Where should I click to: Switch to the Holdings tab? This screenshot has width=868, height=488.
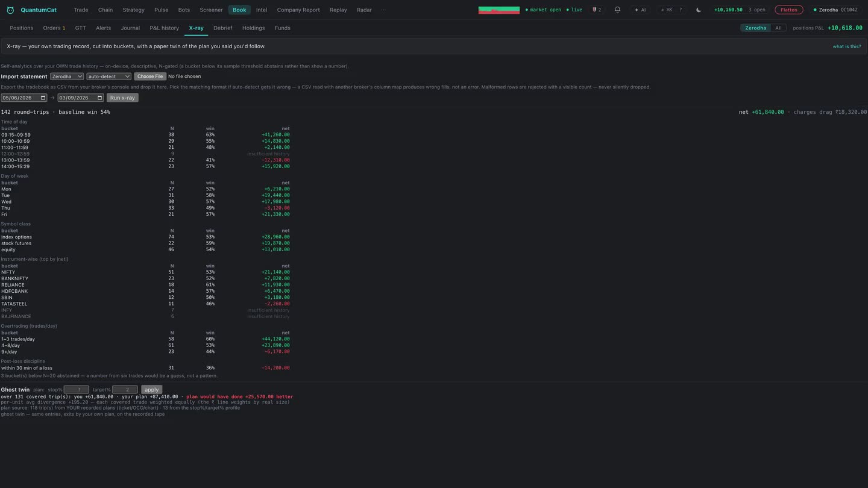pos(253,28)
